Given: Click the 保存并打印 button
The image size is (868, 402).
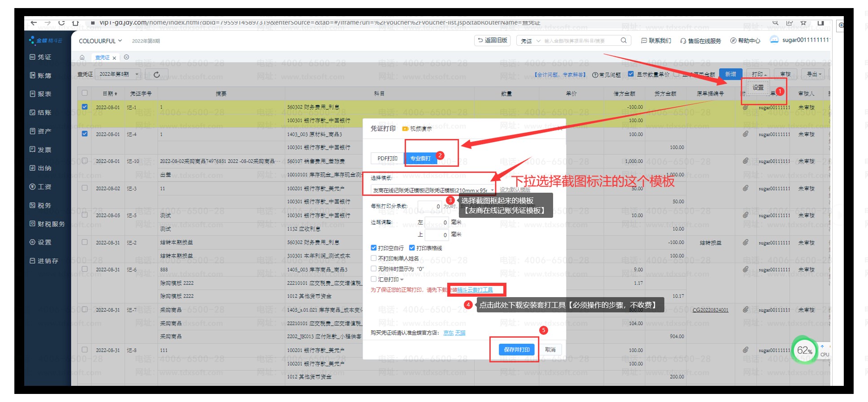Looking at the screenshot, I should click(516, 350).
